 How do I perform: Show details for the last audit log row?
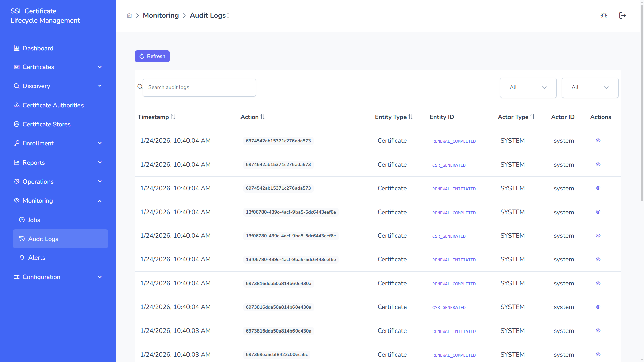[598, 354]
